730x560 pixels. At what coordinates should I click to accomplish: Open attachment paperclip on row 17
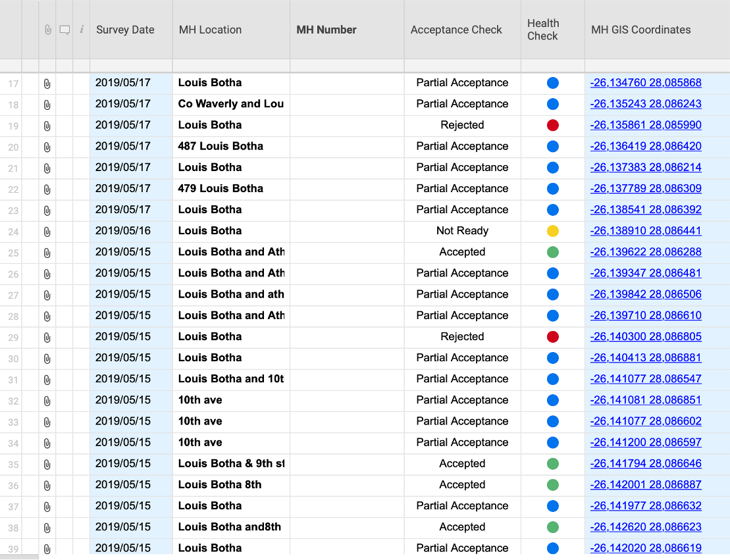pos(47,84)
